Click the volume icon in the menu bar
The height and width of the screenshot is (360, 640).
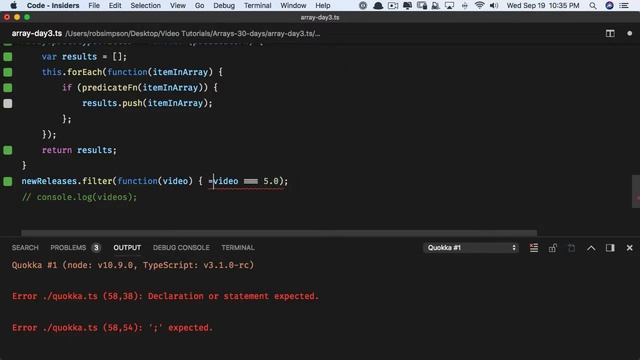pos(494,5)
